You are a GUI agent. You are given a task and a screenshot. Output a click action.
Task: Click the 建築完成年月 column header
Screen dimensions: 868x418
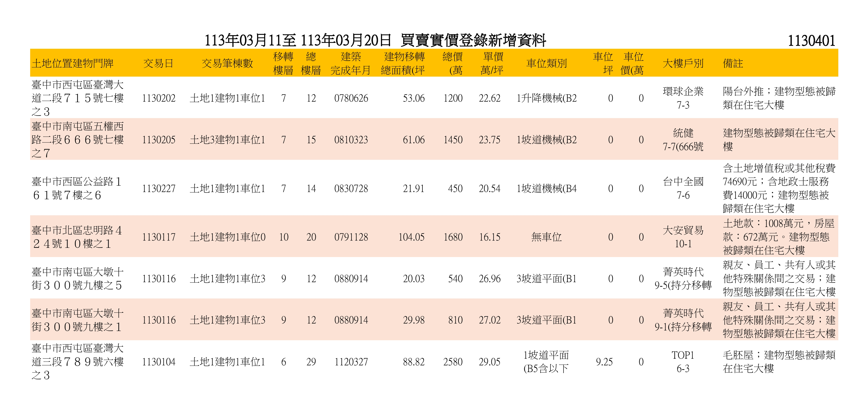tap(350, 63)
